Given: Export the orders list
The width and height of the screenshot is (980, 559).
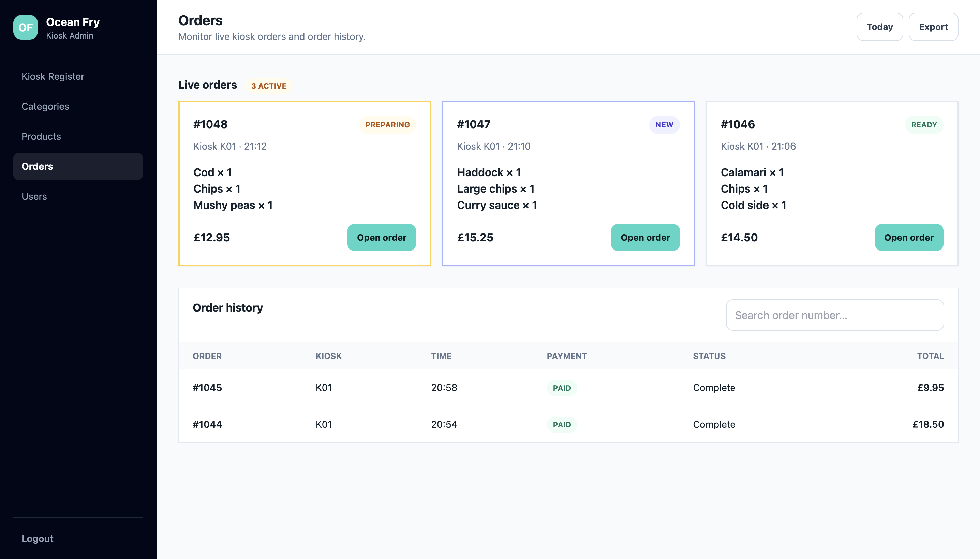Looking at the screenshot, I should click(933, 27).
